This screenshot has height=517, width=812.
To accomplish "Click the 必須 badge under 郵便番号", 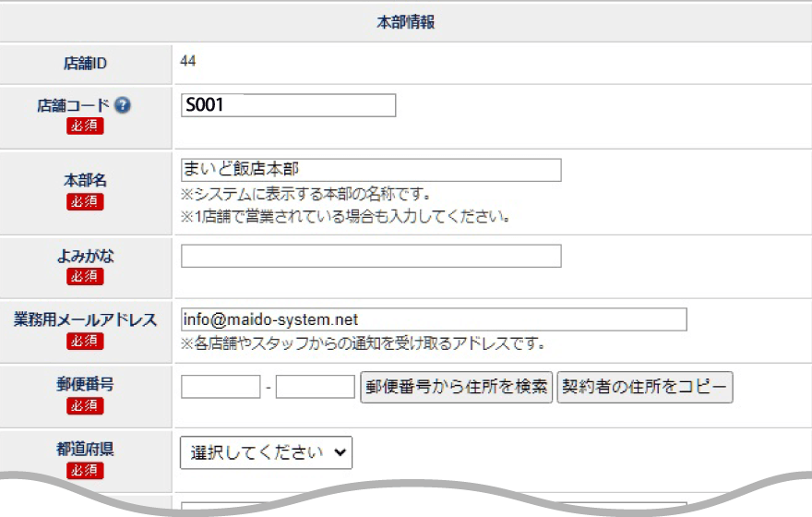I will click(x=85, y=406).
